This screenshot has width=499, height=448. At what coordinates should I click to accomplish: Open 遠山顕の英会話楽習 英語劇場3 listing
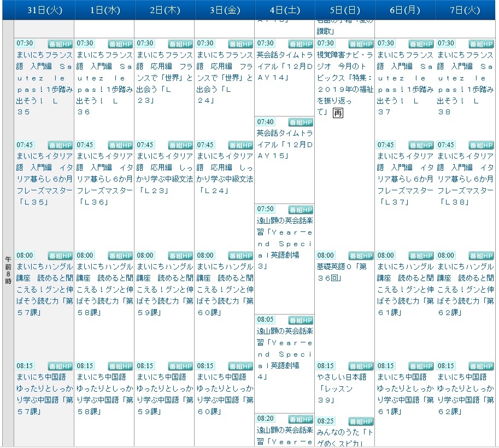click(x=285, y=243)
